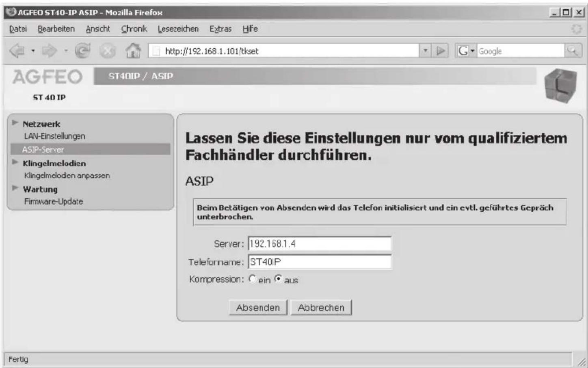This screenshot has width=588, height=368.
Task: Open the Lesezeichen menu
Action: click(178, 29)
